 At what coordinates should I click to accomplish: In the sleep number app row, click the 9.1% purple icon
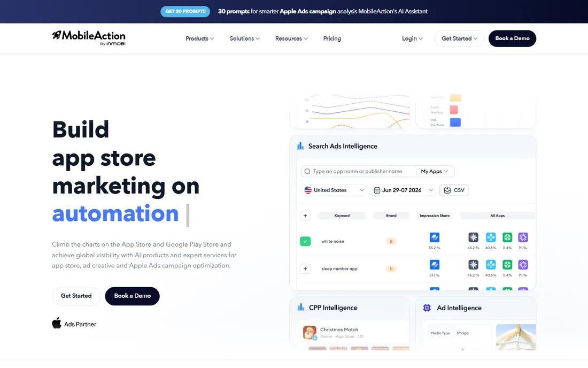[x=523, y=264]
